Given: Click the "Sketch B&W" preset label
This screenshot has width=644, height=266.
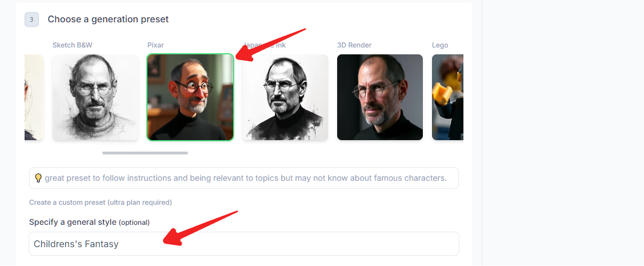Looking at the screenshot, I should 73,45.
